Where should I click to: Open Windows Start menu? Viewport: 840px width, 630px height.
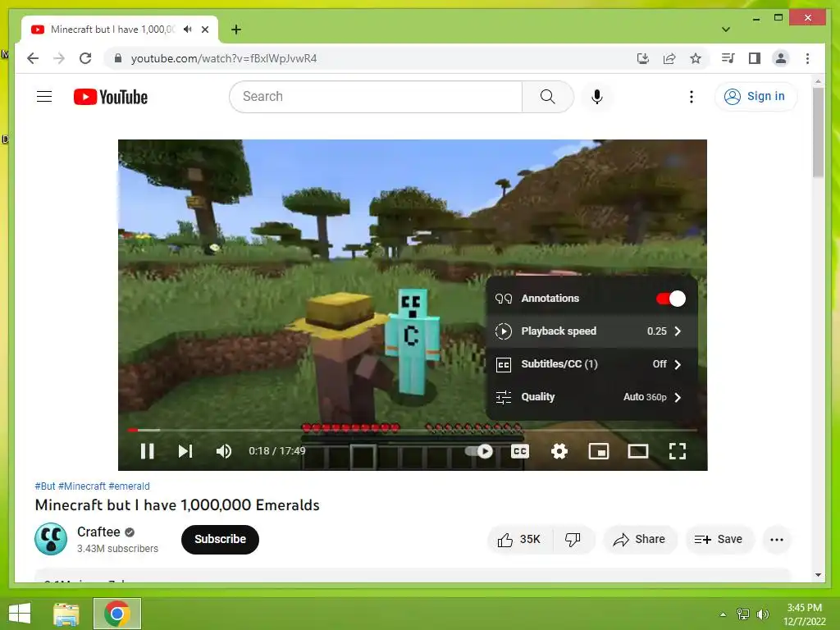point(20,614)
